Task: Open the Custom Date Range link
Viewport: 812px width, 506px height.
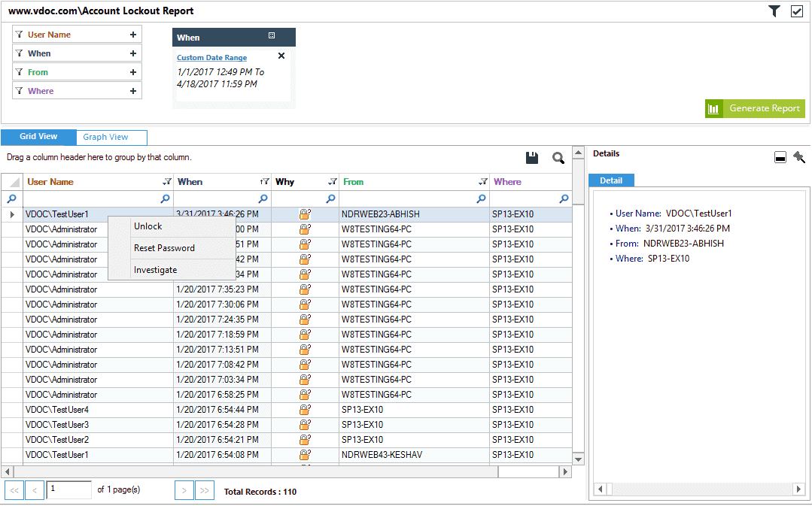Action: click(x=211, y=57)
